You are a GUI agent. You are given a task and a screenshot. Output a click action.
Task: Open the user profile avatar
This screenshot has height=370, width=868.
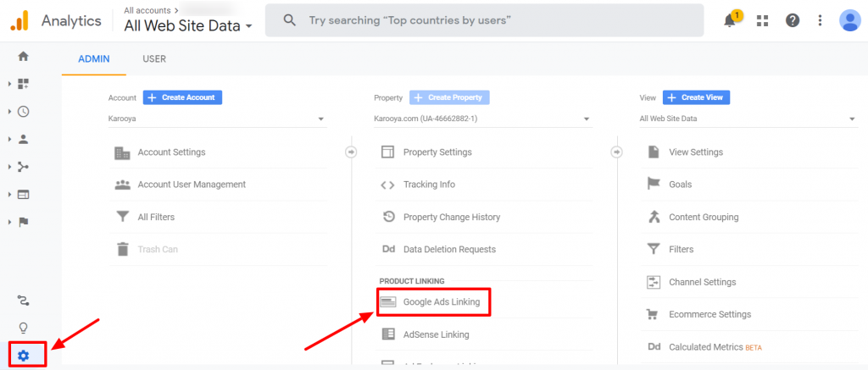point(849,20)
